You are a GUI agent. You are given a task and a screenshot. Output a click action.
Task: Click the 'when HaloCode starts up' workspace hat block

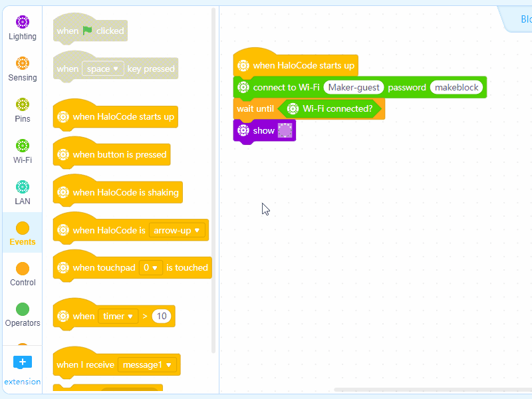[295, 65]
